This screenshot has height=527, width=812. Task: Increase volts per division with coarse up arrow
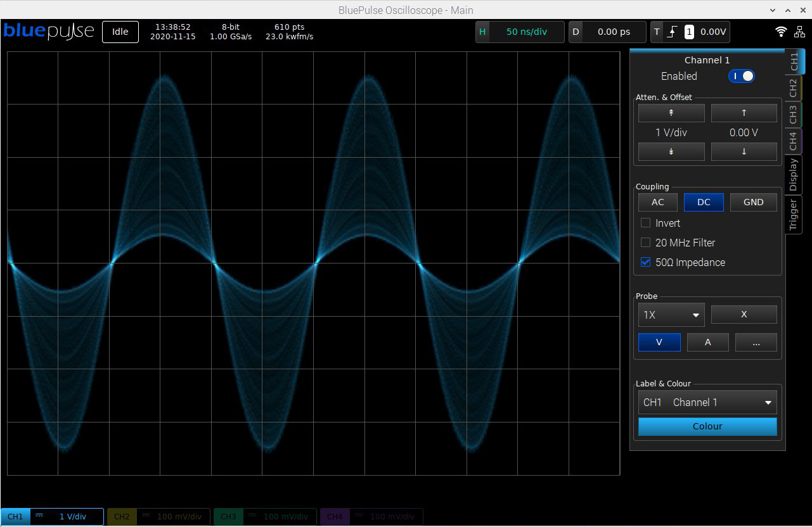tap(671, 113)
